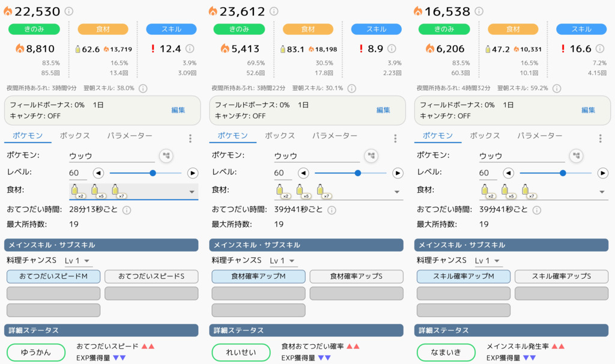Screen dimensions: 615x364
Task: Select 食材 orange pill in second panel
Action: coord(308,29)
